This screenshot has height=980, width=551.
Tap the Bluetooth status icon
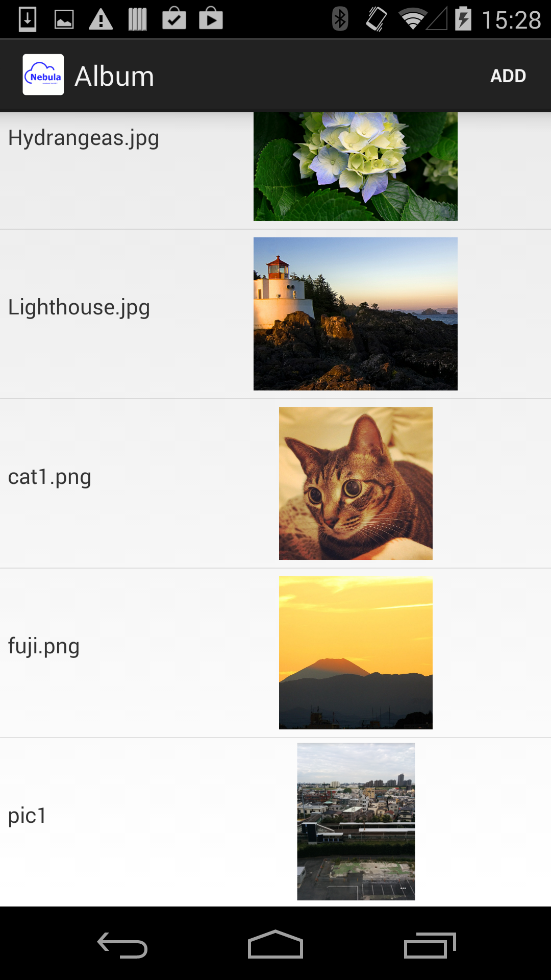340,19
